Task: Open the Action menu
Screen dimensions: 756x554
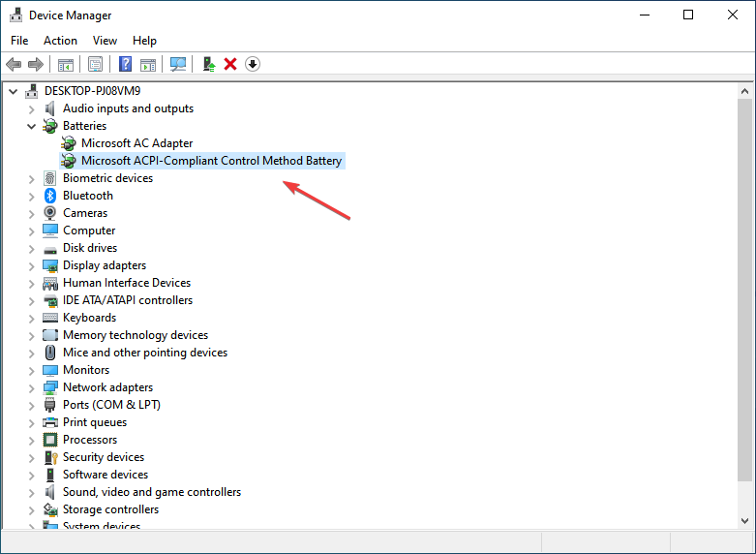Action: (x=60, y=41)
